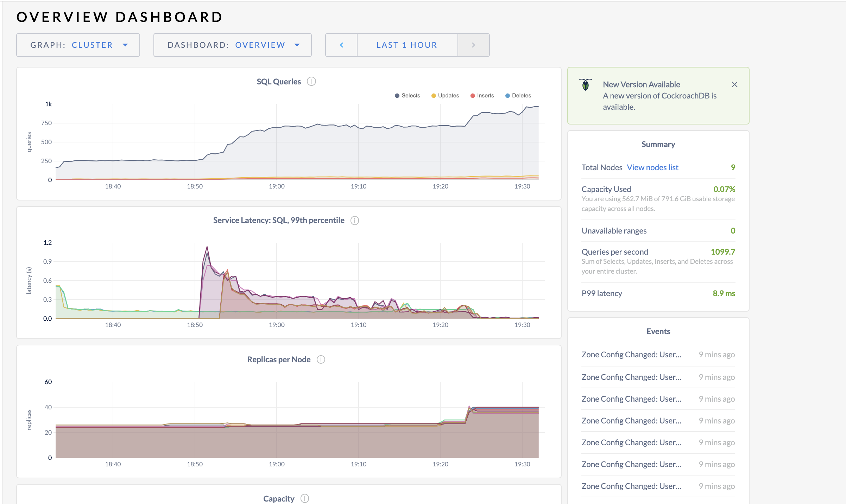Viewport: 846px width, 504px height.
Task: Click the CockroachDB logo icon in banner
Action: pos(586,85)
